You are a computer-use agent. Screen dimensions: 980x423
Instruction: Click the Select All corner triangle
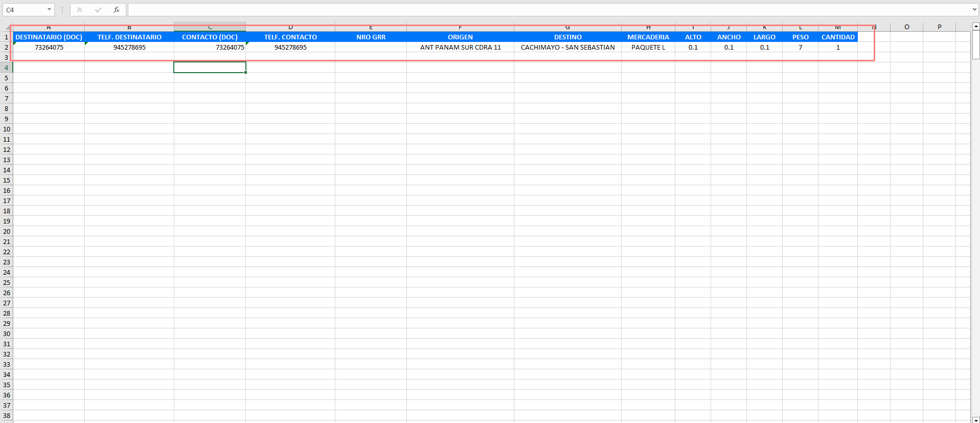coord(7,28)
